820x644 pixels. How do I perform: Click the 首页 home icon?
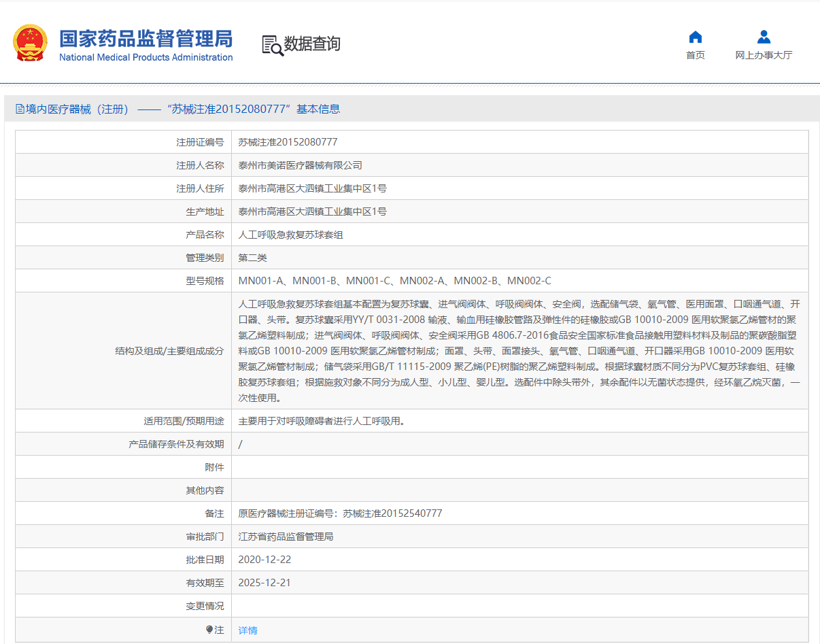(x=695, y=37)
